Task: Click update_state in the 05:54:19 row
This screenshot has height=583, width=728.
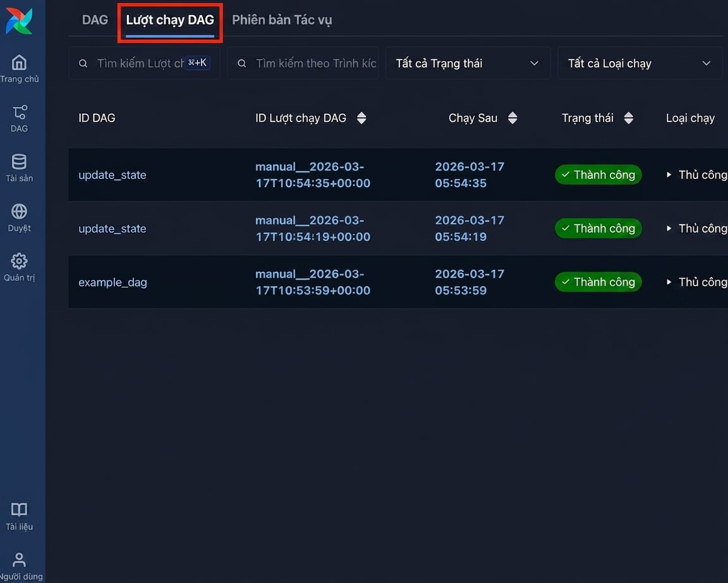Action: (x=112, y=228)
